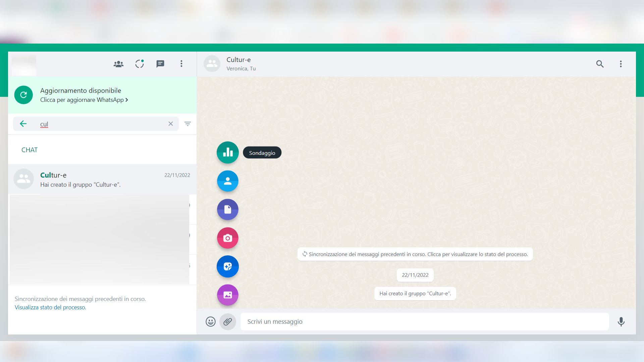Go back from search with the arrow
This screenshot has width=644, height=362.
tap(23, 124)
